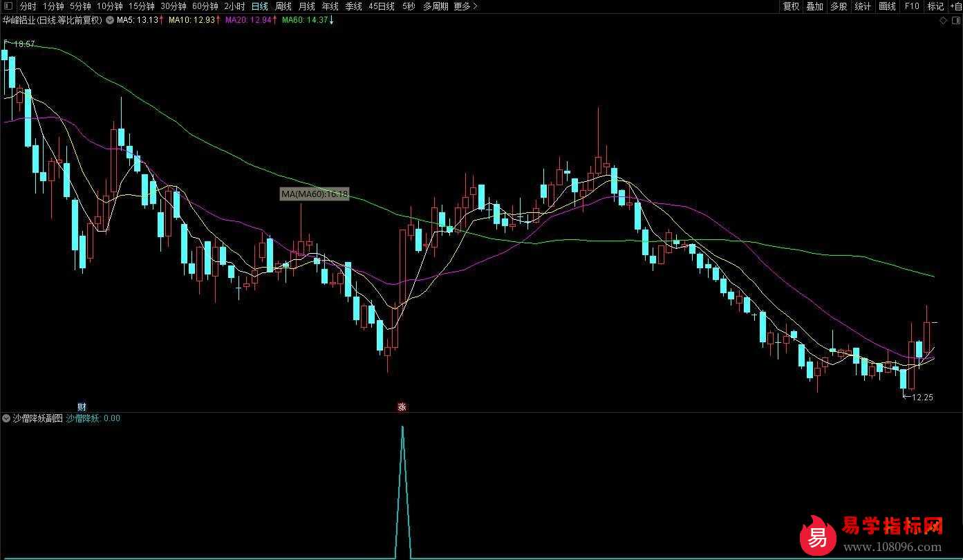Click the 标记 mark tool
The height and width of the screenshot is (560, 963).
click(x=935, y=6)
